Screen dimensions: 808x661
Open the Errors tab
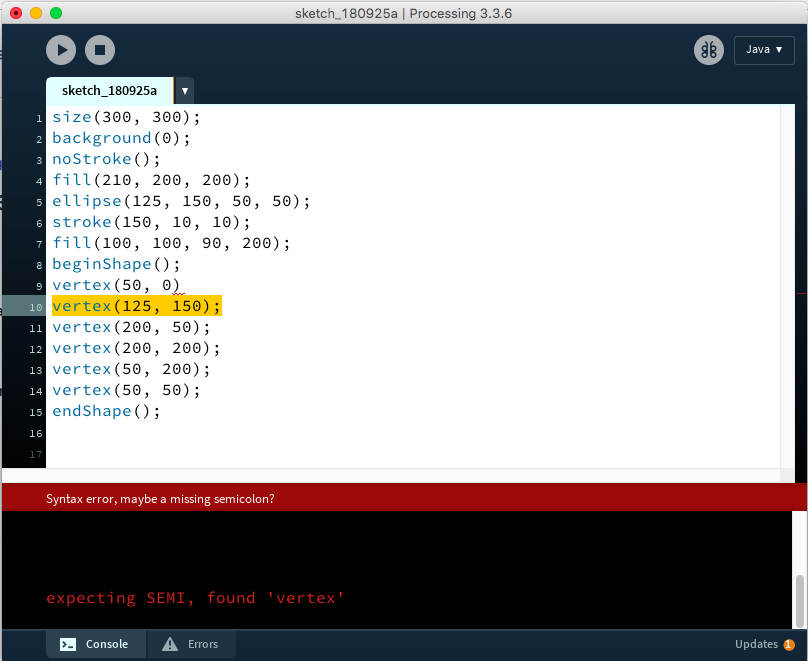[192, 644]
